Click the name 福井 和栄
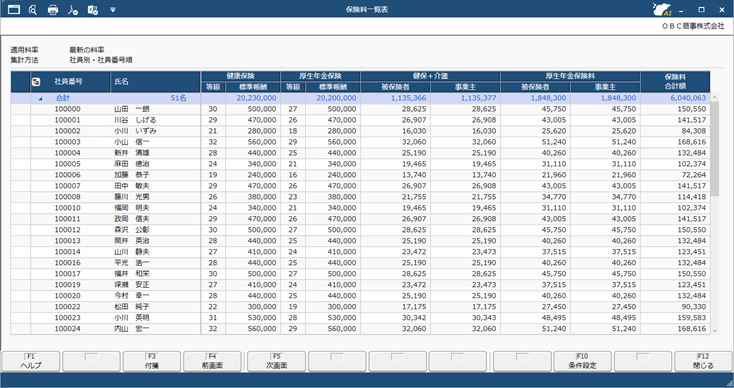 (132, 273)
